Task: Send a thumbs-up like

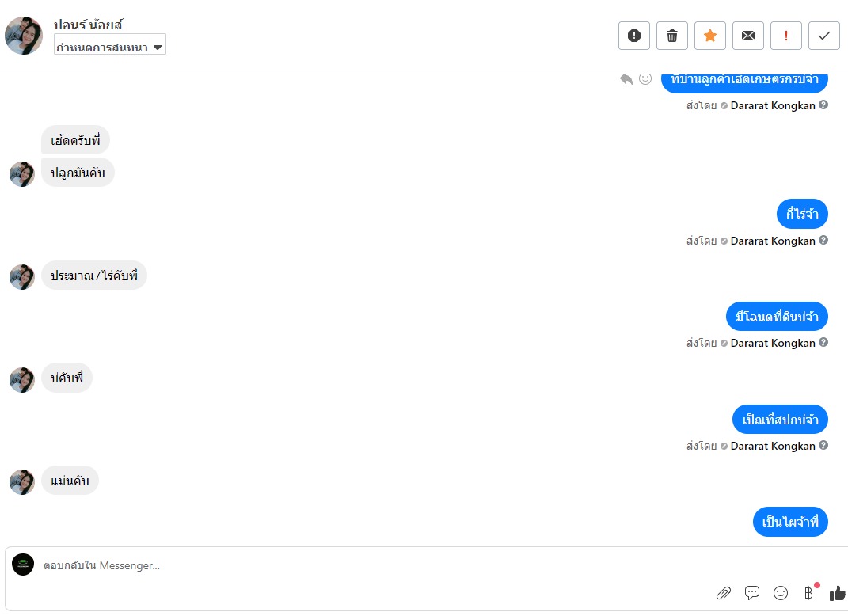Action: [837, 593]
